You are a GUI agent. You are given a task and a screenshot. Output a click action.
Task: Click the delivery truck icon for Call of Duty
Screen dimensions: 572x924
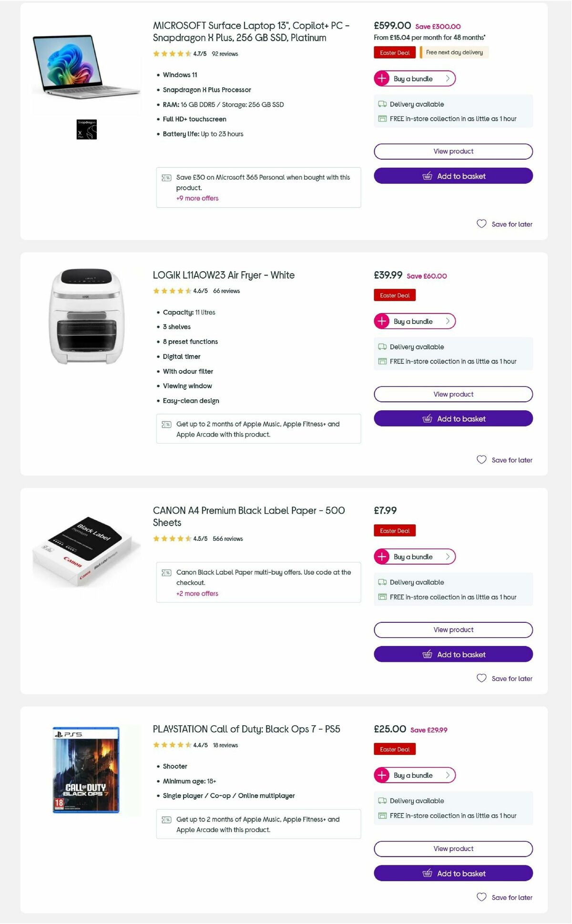[382, 801]
